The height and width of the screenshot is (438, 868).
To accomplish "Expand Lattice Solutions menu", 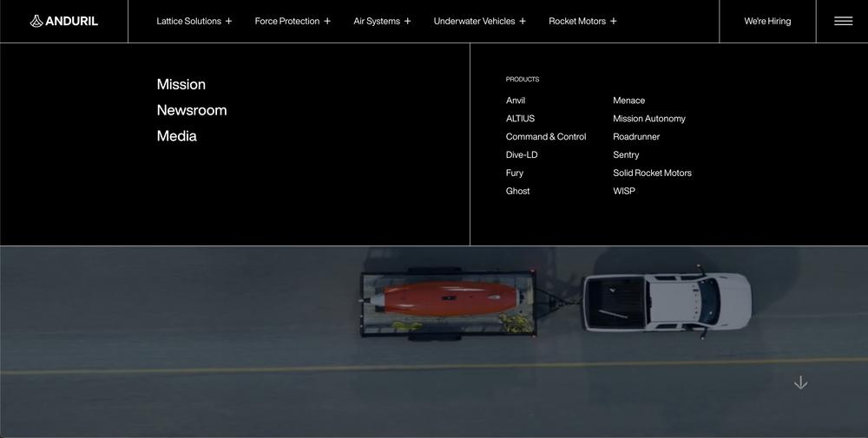I will point(194,21).
